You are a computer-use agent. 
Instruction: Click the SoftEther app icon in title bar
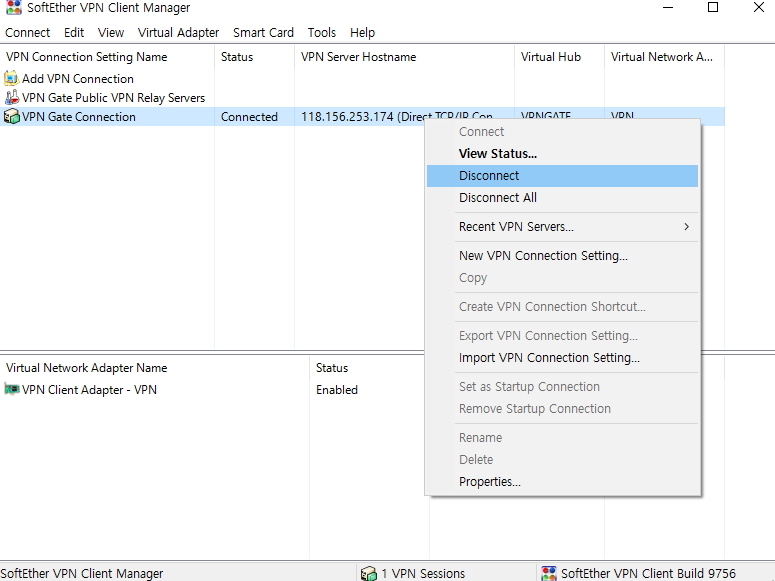13,7
